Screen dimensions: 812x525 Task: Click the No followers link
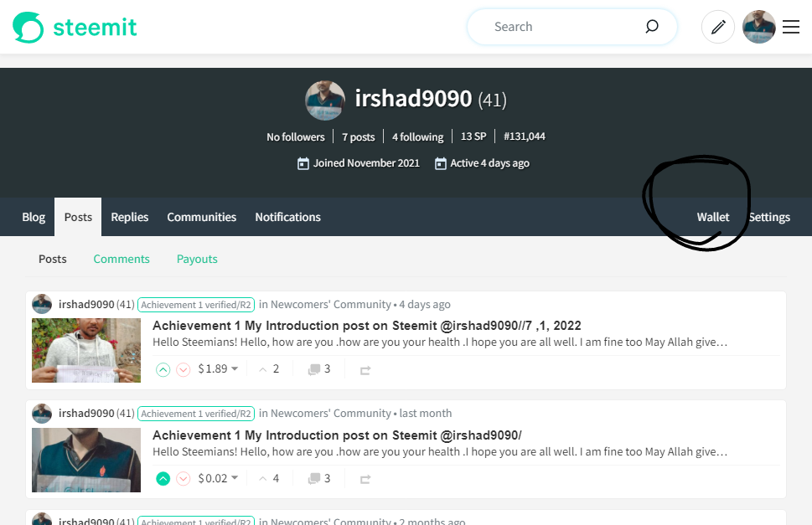(x=296, y=136)
